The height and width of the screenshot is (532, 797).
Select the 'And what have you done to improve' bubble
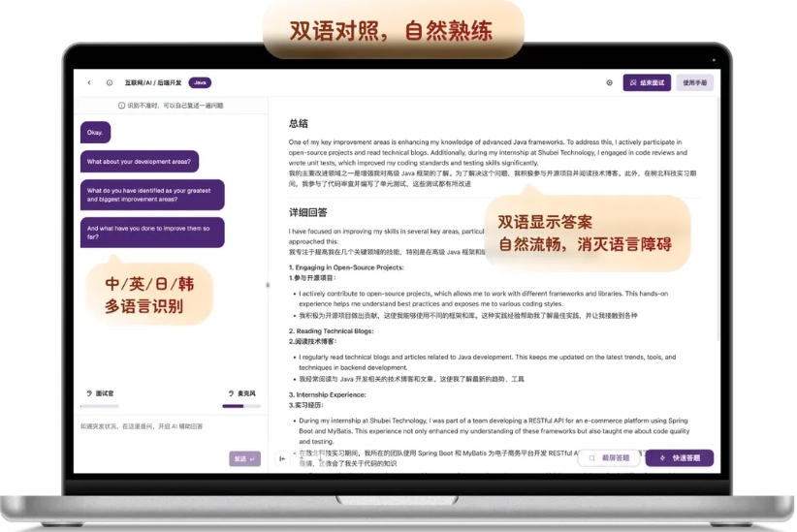point(152,233)
